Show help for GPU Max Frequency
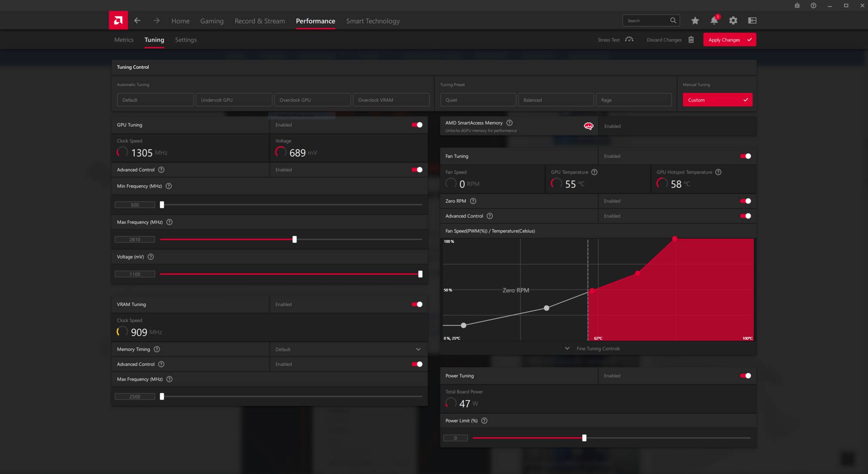 pyautogui.click(x=169, y=222)
